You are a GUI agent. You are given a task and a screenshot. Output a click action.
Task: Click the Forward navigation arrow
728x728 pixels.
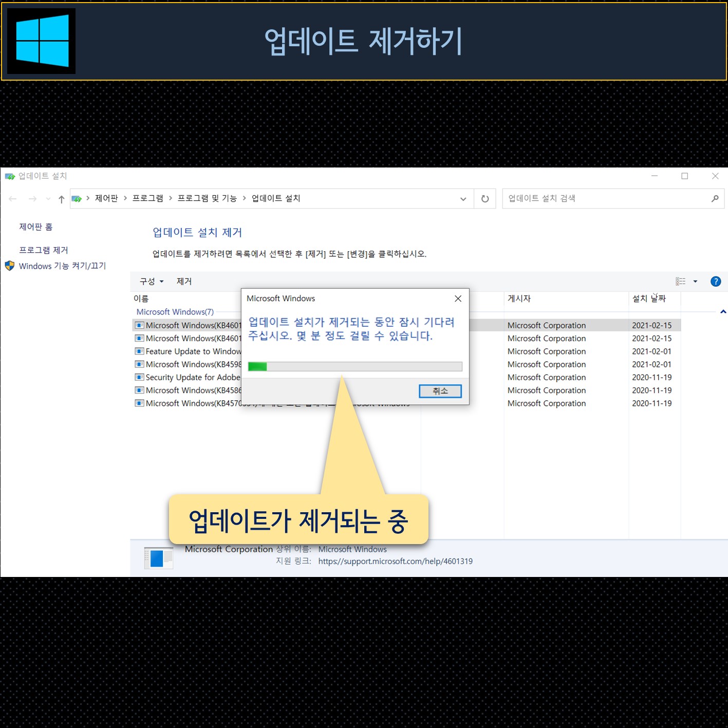tap(32, 199)
